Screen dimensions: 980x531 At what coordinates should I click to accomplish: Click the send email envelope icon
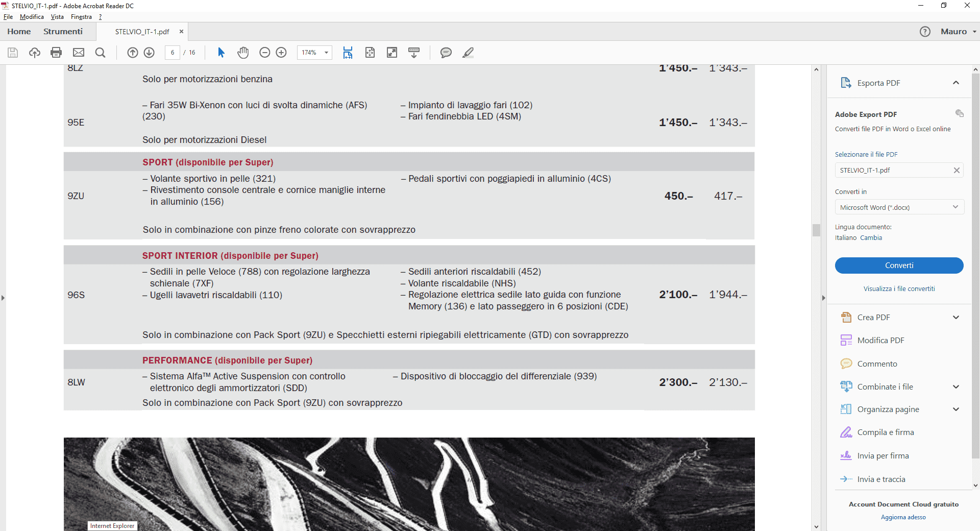tap(79, 53)
